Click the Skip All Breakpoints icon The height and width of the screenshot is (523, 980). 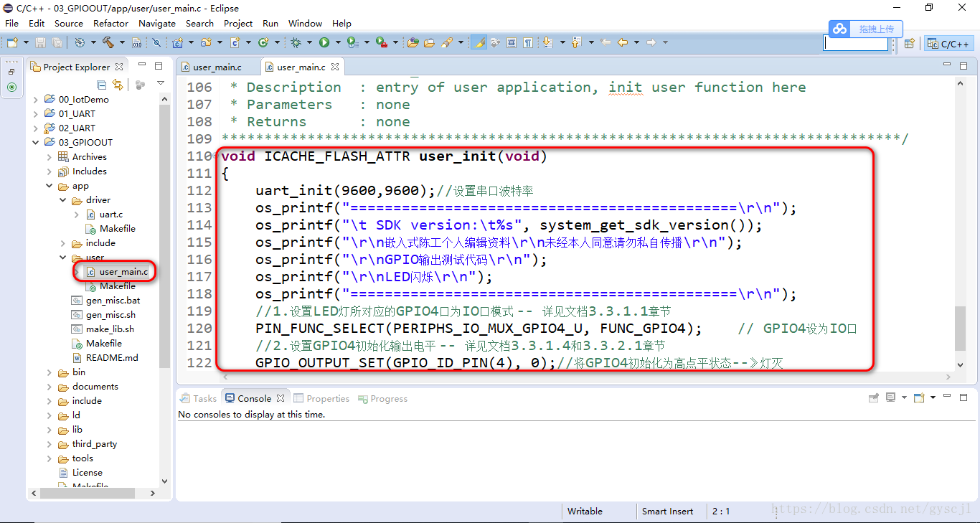pyautogui.click(x=156, y=42)
